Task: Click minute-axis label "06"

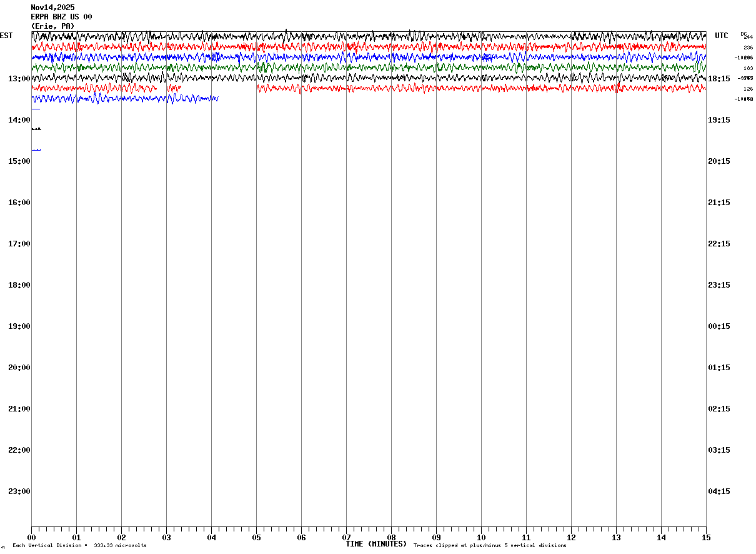Action: 301,538
